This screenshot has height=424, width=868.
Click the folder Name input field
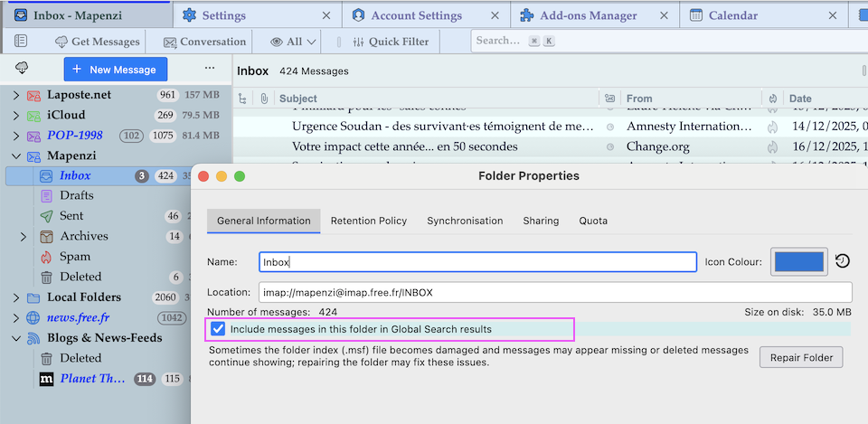[477, 262]
